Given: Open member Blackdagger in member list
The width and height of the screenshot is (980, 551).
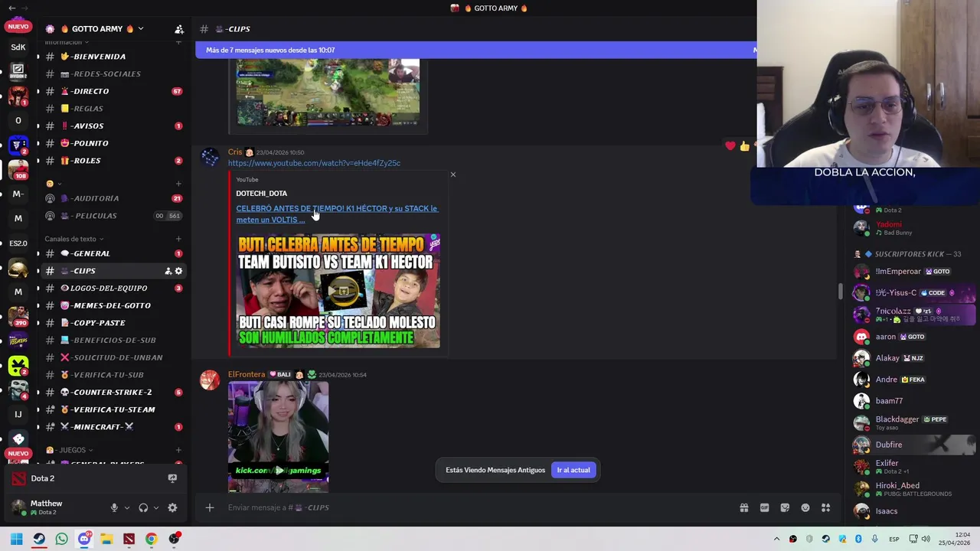Looking at the screenshot, I should point(914,422).
